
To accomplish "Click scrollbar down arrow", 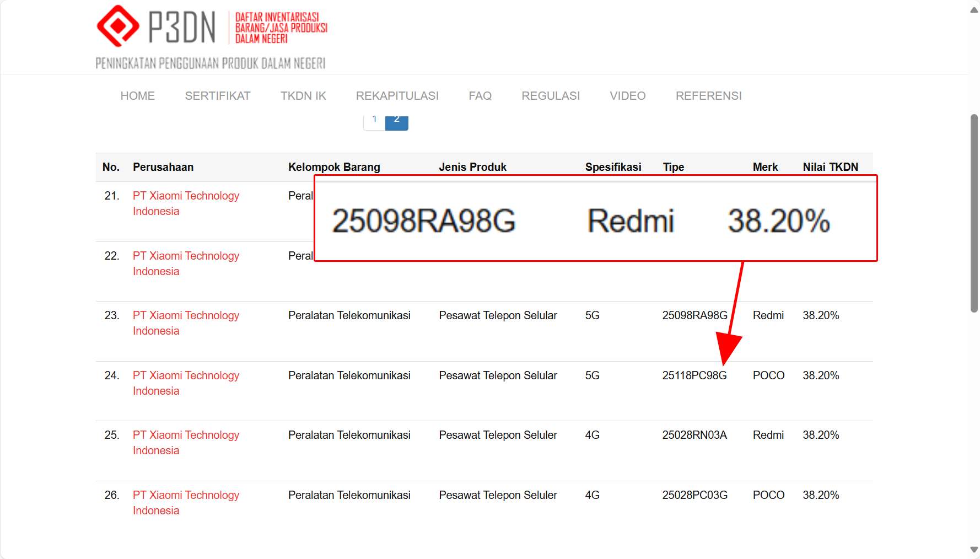I will pyautogui.click(x=974, y=550).
